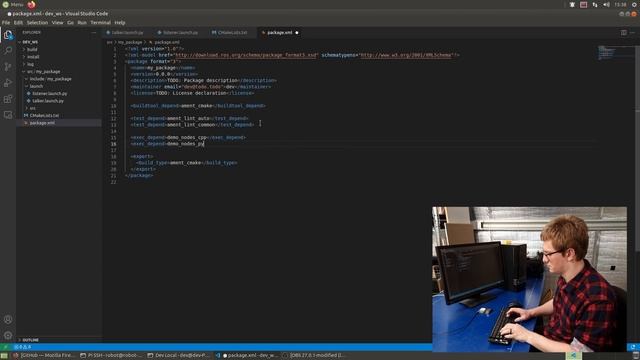The height and width of the screenshot is (360, 640).
Task: Click the EXPLORER panel header title
Action: point(31,33)
